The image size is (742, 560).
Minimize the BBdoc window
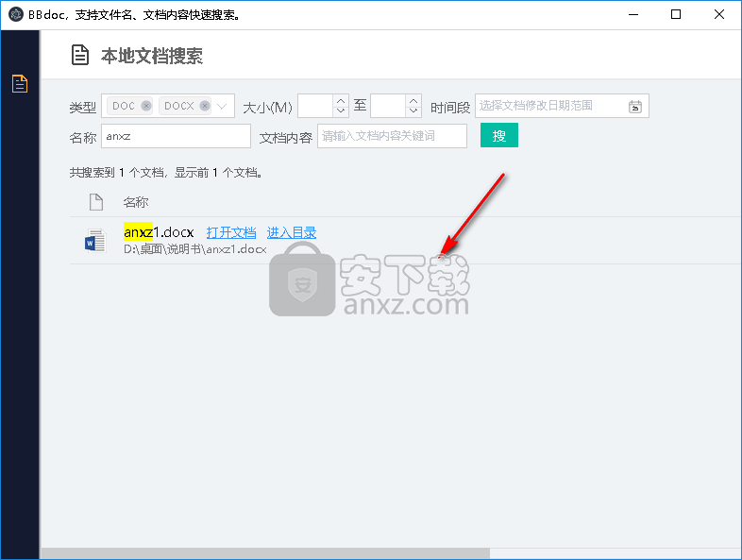pyautogui.click(x=633, y=15)
